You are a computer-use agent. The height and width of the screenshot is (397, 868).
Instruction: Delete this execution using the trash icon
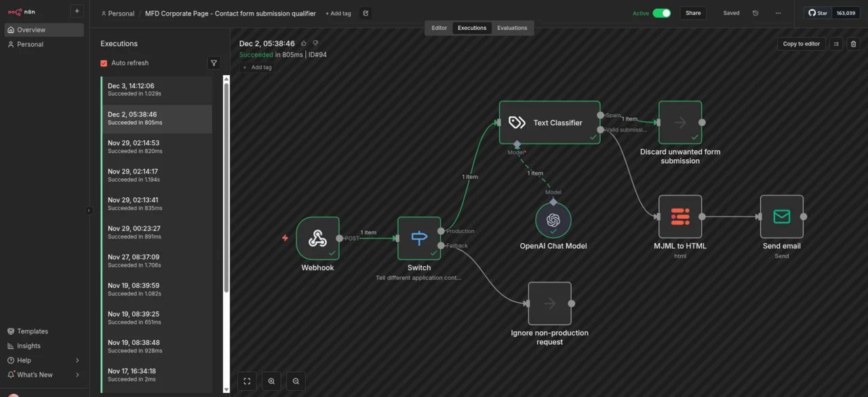point(853,43)
